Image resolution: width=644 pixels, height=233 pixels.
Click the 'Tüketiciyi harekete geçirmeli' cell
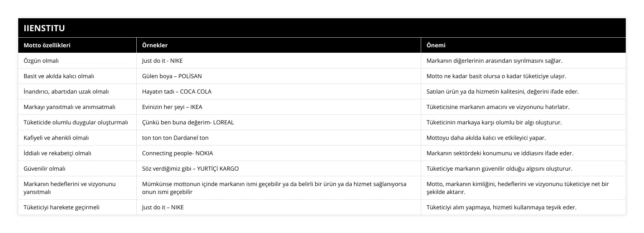click(x=62, y=207)
